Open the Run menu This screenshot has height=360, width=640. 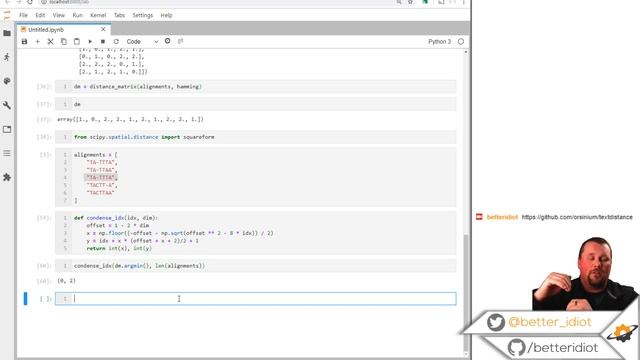[78, 15]
